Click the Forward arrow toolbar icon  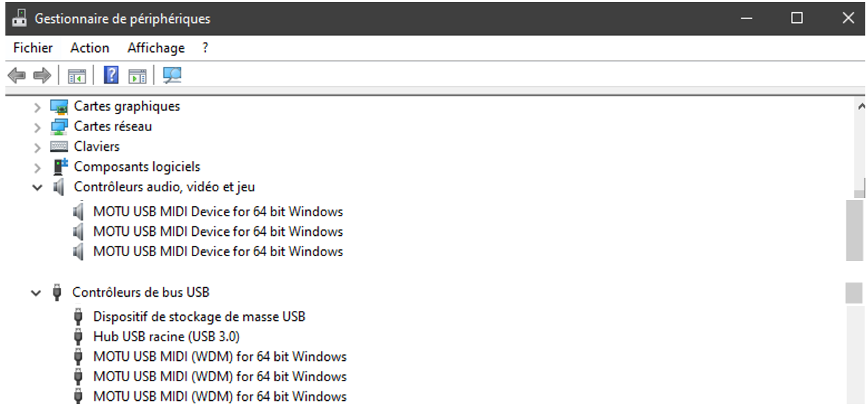[x=42, y=75]
